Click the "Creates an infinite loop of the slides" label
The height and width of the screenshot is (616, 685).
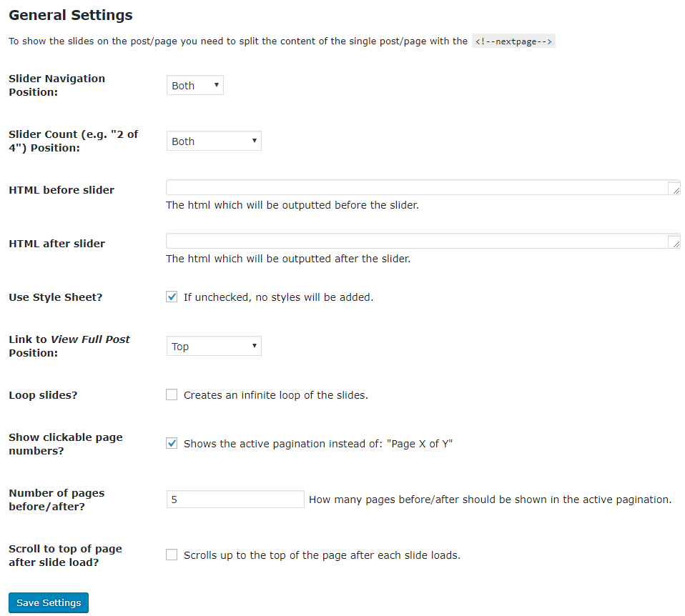[x=275, y=395]
